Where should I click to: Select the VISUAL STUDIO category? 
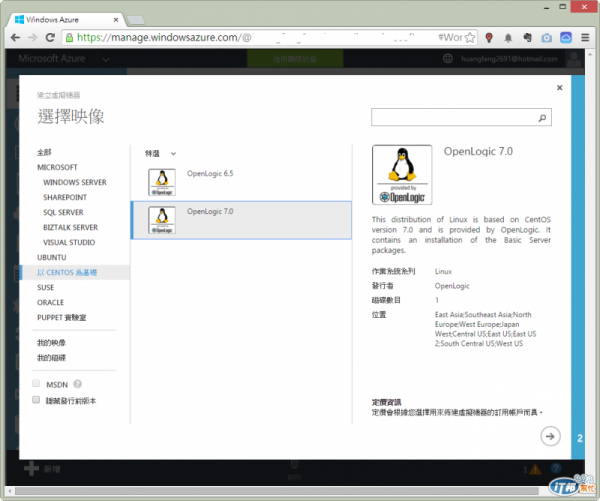[69, 242]
